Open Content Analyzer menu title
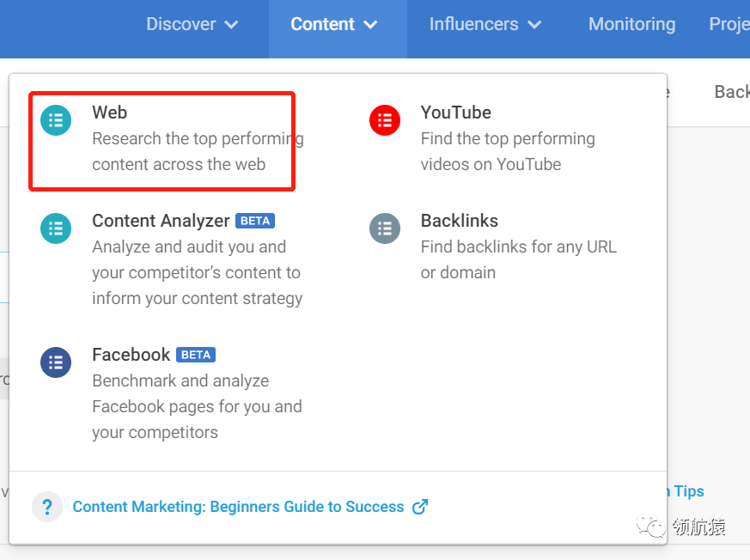The height and width of the screenshot is (560, 750). pyautogui.click(x=161, y=221)
